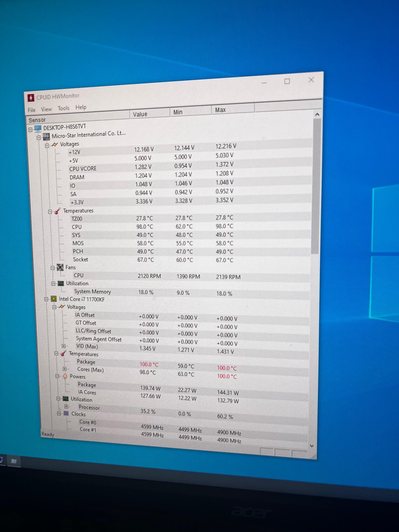Click the Powers flame icon
Image resolution: width=399 pixels, height=532 pixels.
point(65,376)
